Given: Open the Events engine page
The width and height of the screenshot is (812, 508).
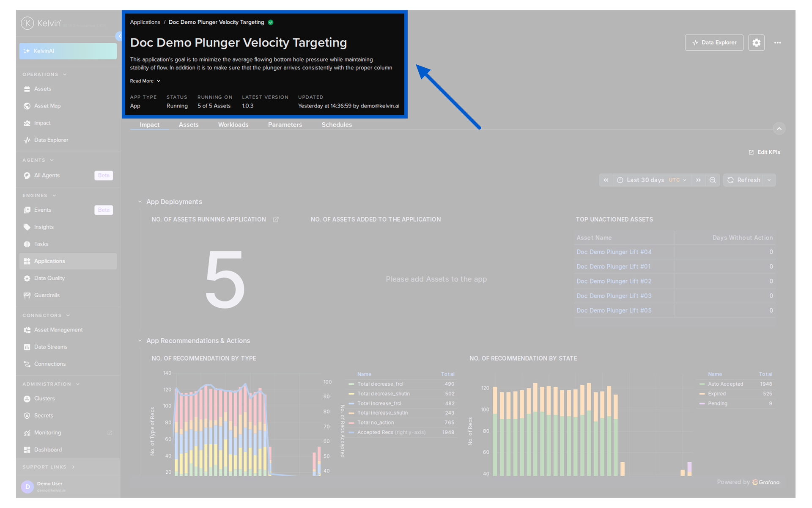Looking at the screenshot, I should [68, 210].
